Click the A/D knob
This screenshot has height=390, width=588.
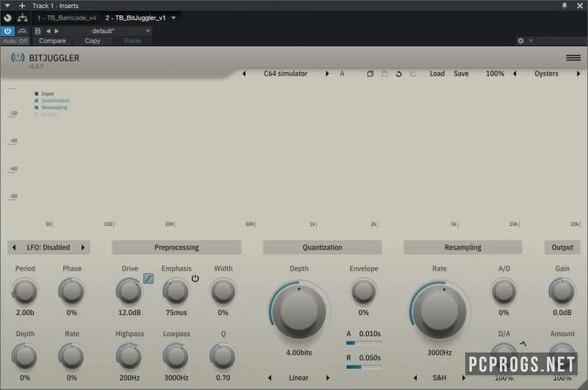click(503, 291)
